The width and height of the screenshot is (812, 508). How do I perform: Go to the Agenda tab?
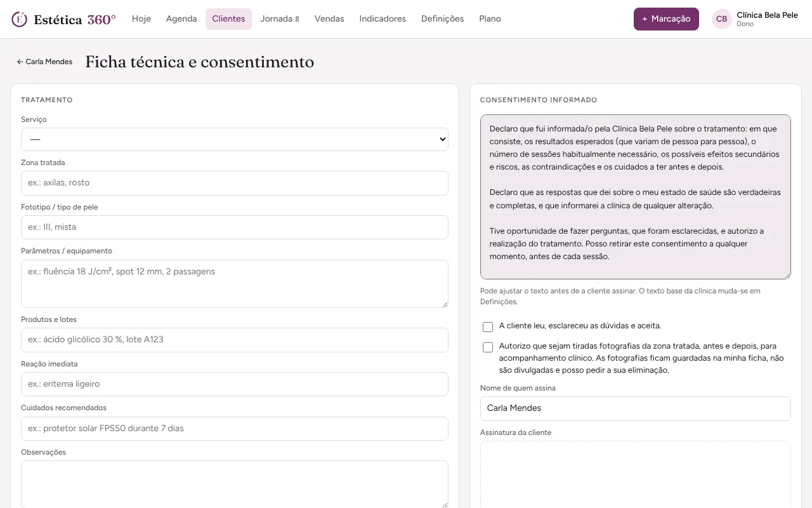click(181, 19)
